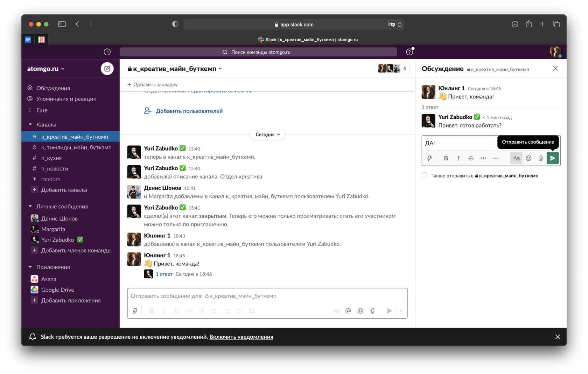Click the numbered list icon in channel composer
The image size is (588, 374).
pos(214,311)
